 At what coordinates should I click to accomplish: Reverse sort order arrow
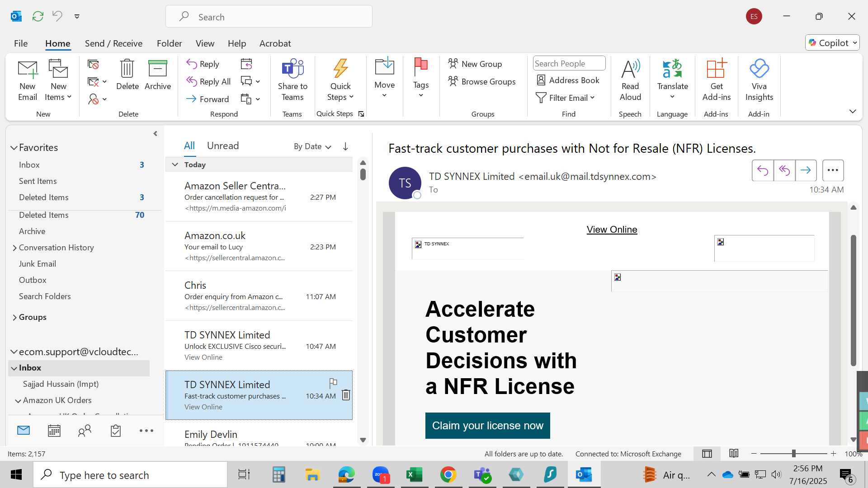click(x=345, y=146)
